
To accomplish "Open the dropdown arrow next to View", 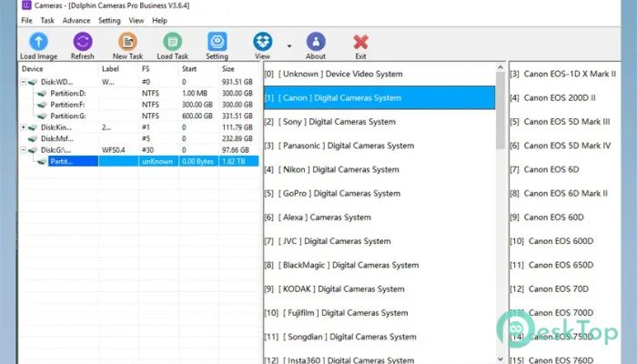I will pyautogui.click(x=289, y=45).
